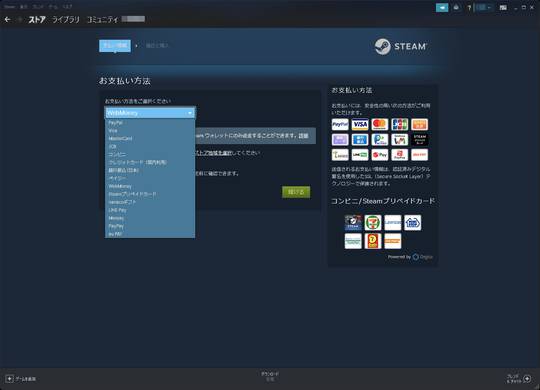This screenshot has height=390, width=540.
Task: Collapse the payment method dropdown arrow
Action: [190, 113]
